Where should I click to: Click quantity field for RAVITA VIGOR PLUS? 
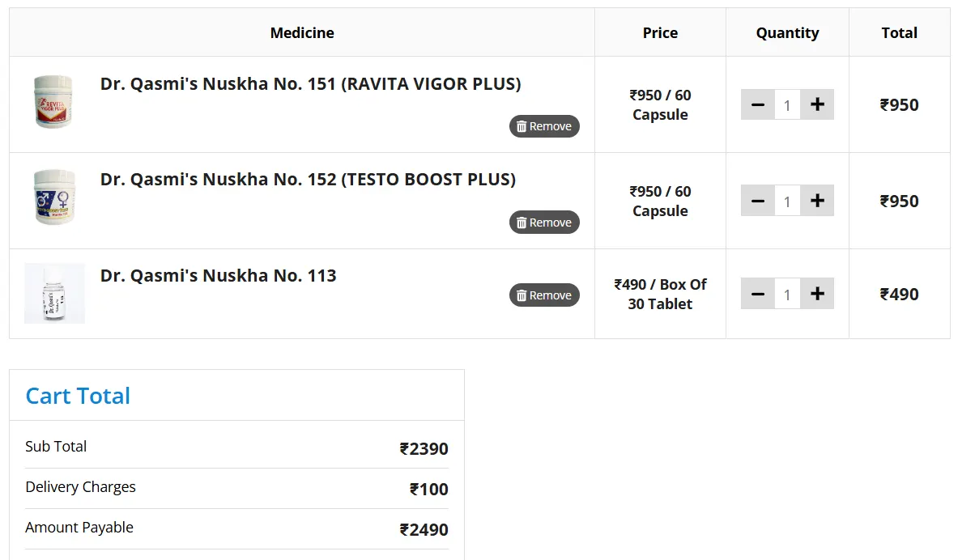pos(787,105)
